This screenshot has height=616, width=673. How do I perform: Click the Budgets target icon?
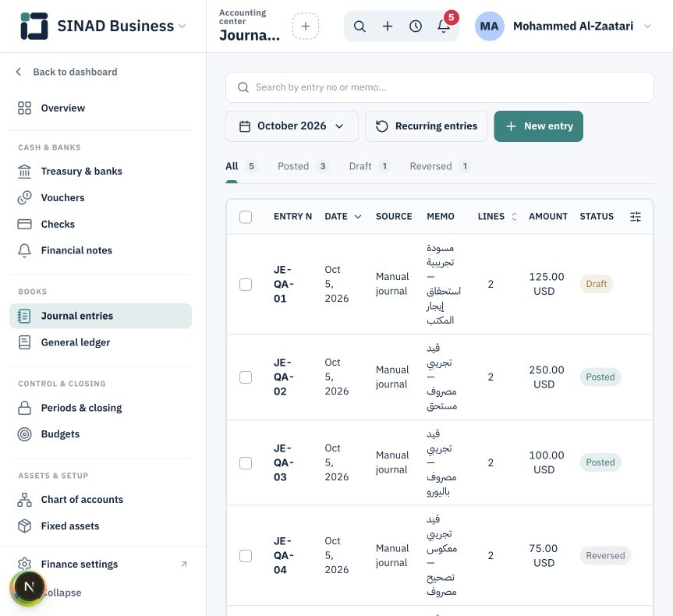point(24,434)
